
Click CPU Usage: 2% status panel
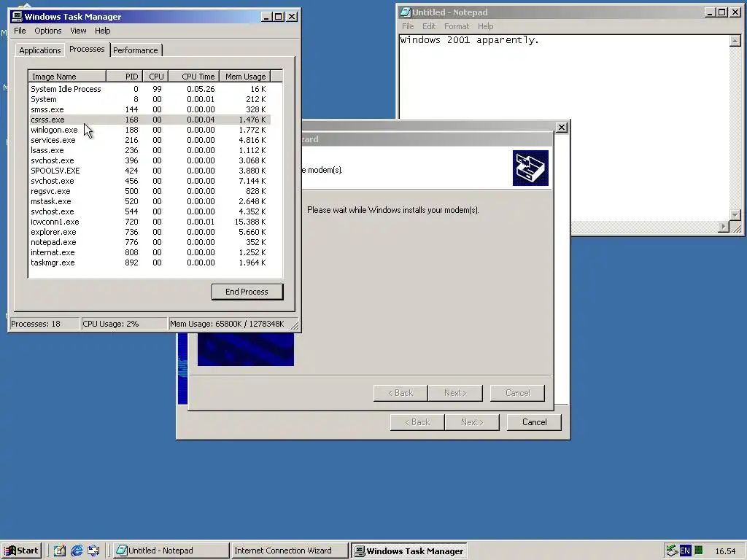coord(124,324)
